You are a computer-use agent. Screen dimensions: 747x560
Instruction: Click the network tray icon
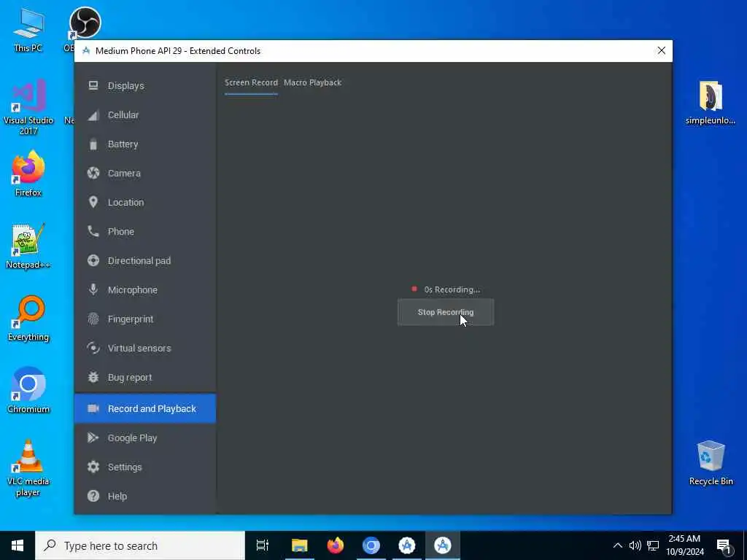(x=653, y=545)
